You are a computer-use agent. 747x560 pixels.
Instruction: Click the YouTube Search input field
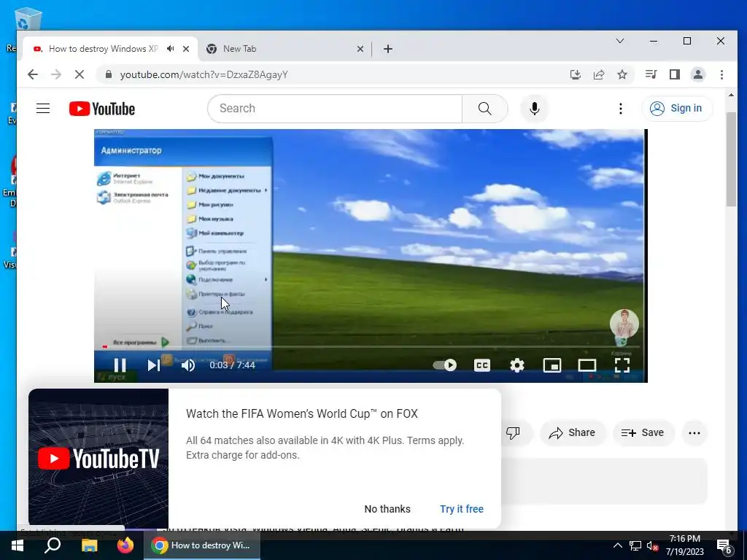pos(335,109)
